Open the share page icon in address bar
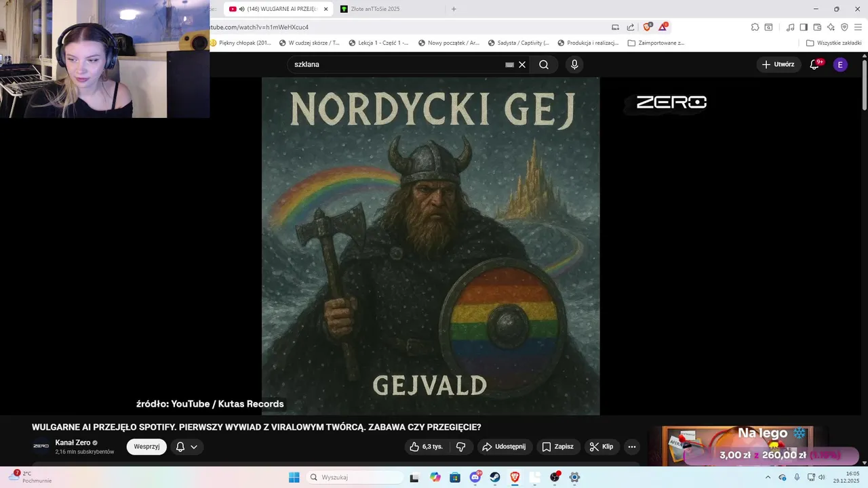 tap(631, 27)
